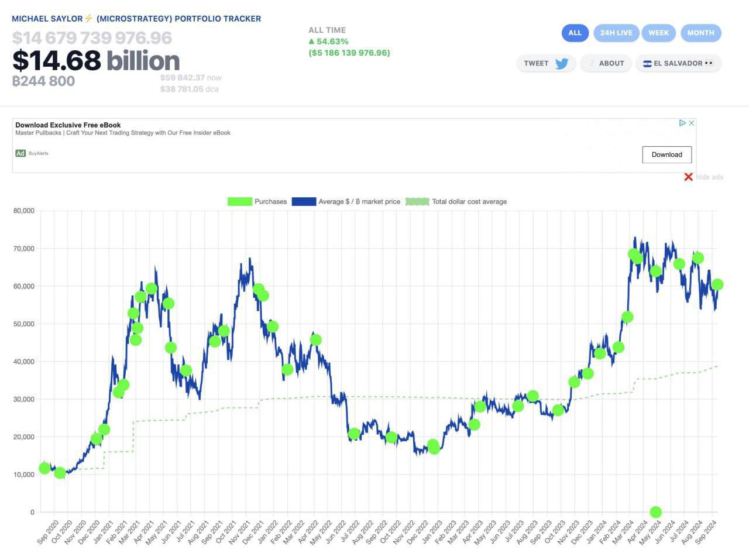Screen dimensions: 749x560
Task: Select the MONTH time range tab
Action: 700,33
